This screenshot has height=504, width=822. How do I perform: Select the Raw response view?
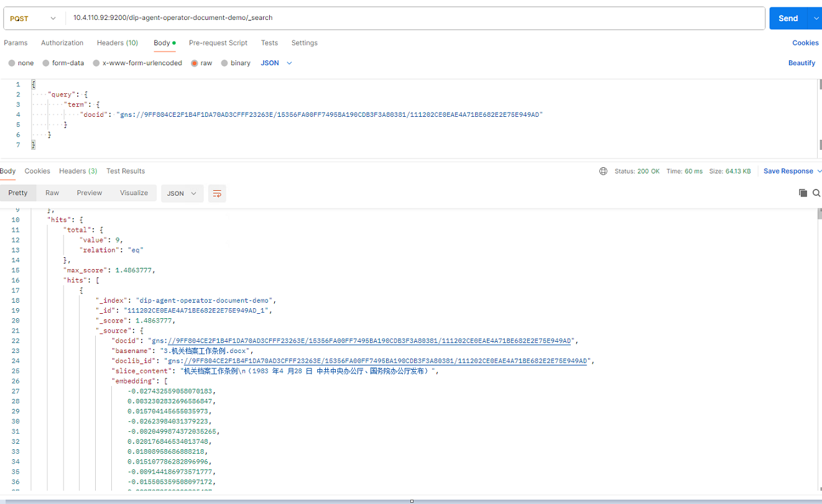(52, 193)
